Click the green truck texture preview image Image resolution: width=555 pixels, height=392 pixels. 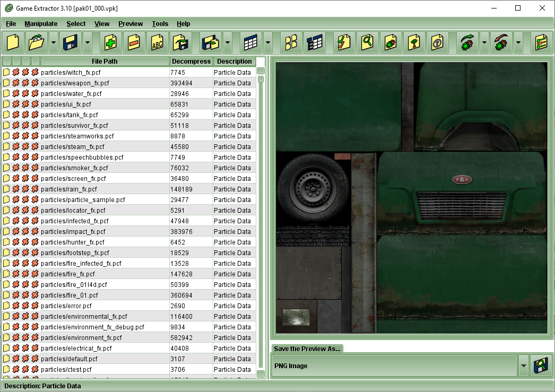coord(411,198)
